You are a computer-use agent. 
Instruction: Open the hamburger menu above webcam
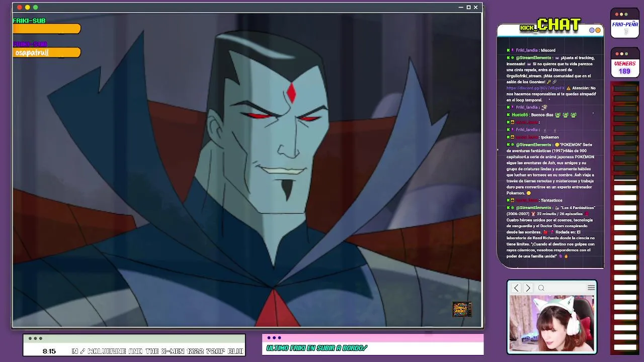591,288
